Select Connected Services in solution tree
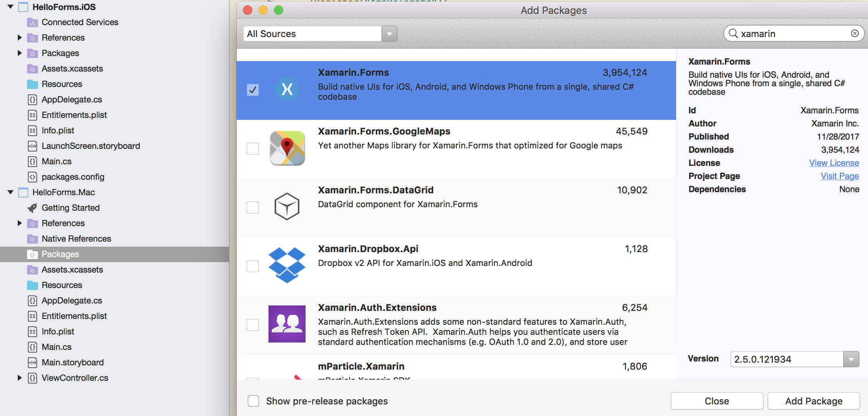Image resolution: width=868 pixels, height=416 pixels. [80, 22]
